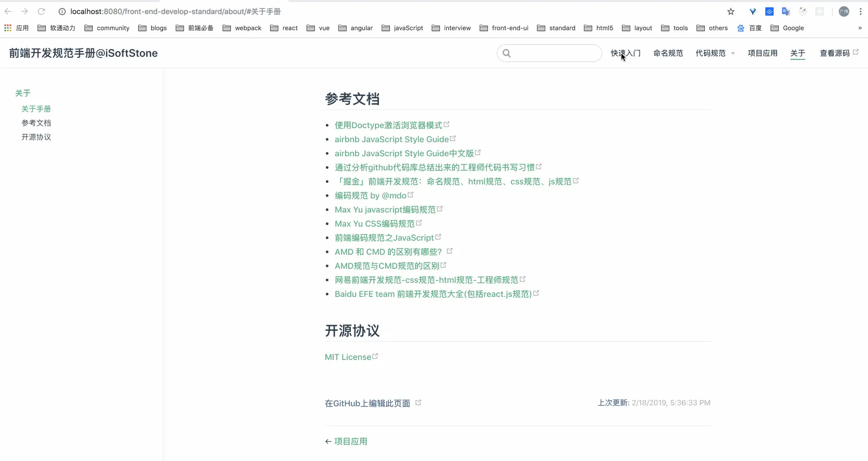Open the webpack bookmark folder

[242, 28]
